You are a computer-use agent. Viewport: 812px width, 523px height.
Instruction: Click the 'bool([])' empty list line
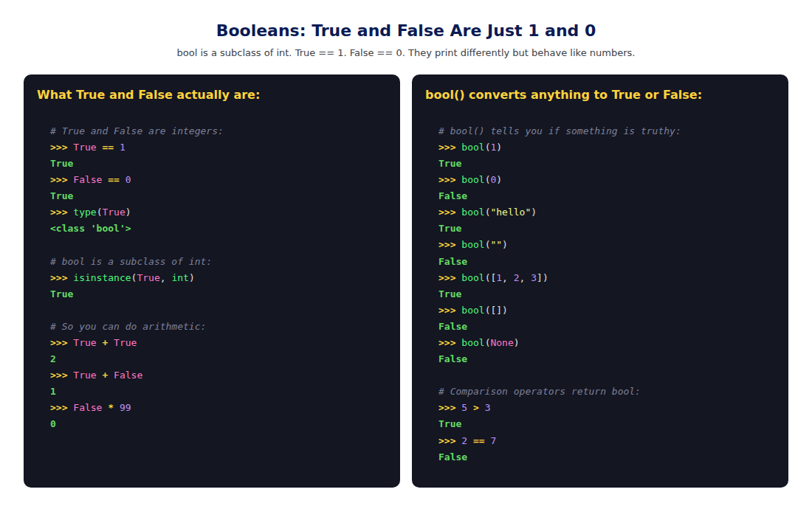coord(472,311)
